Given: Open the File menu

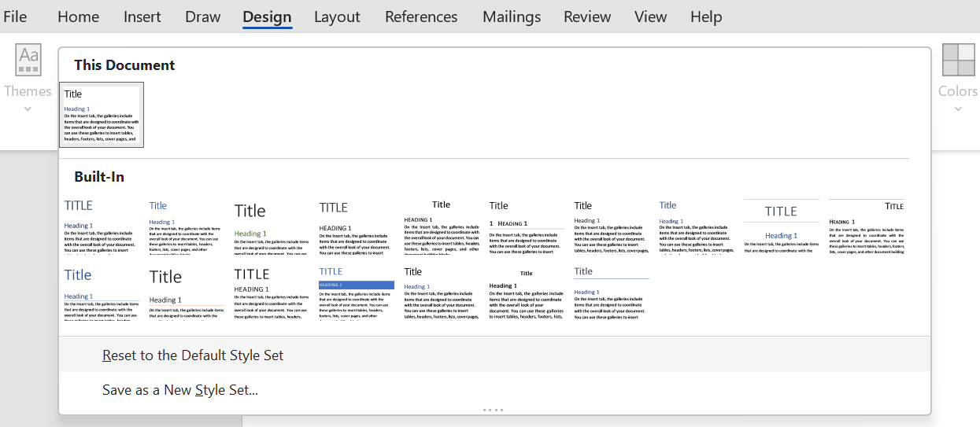Looking at the screenshot, I should point(15,17).
